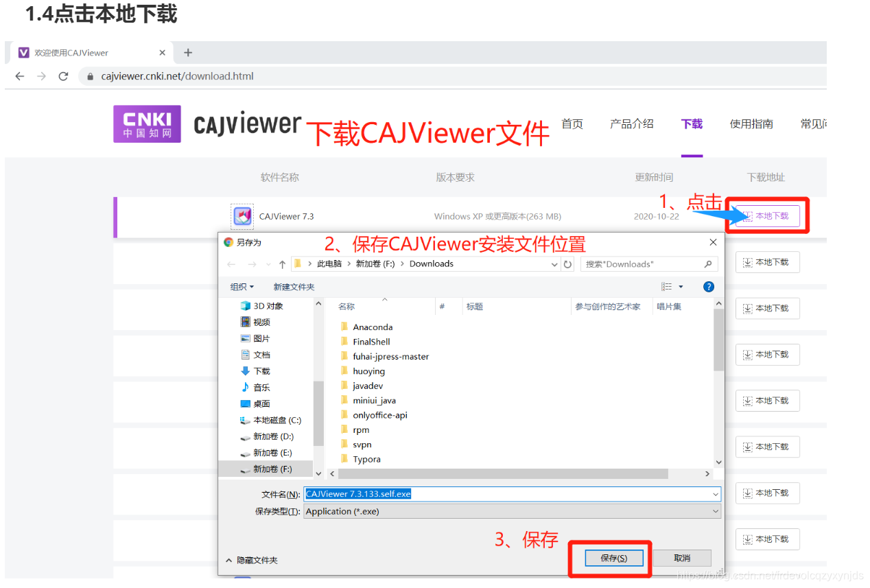Open the rpm folder

pos(355,430)
